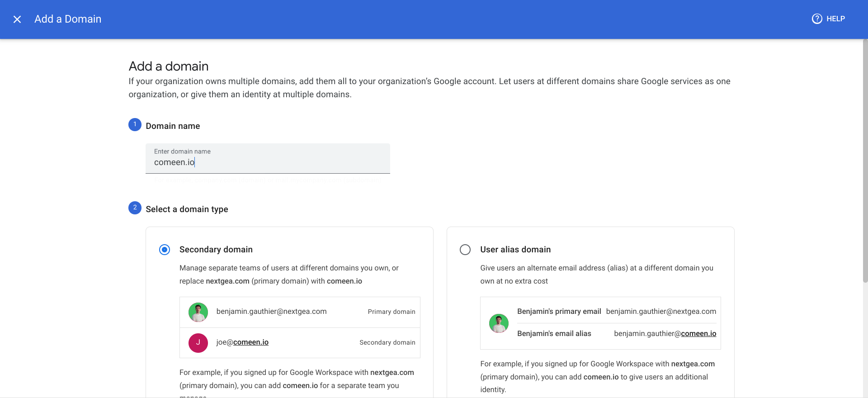Click Benjamin's avatar in Secondary domain card

pos(198,312)
